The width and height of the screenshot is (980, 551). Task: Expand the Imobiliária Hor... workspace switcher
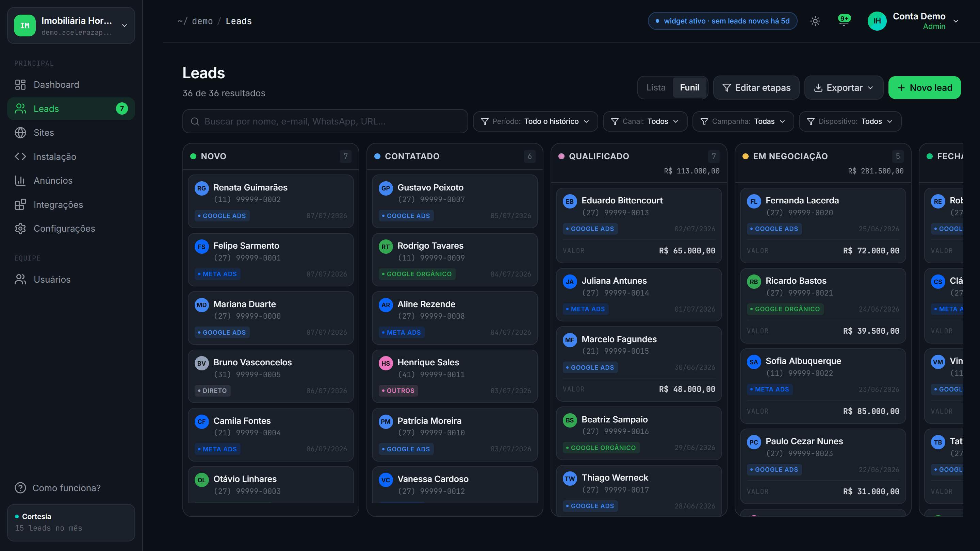pyautogui.click(x=71, y=26)
